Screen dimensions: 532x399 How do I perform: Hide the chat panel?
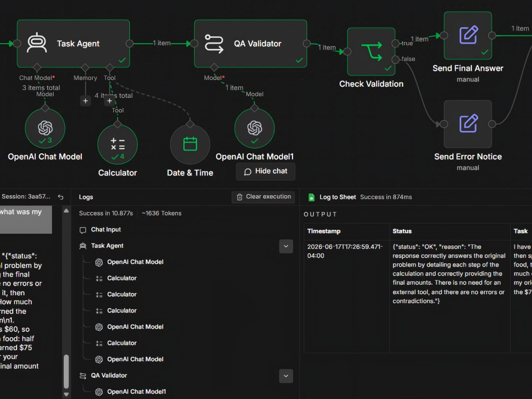click(265, 171)
